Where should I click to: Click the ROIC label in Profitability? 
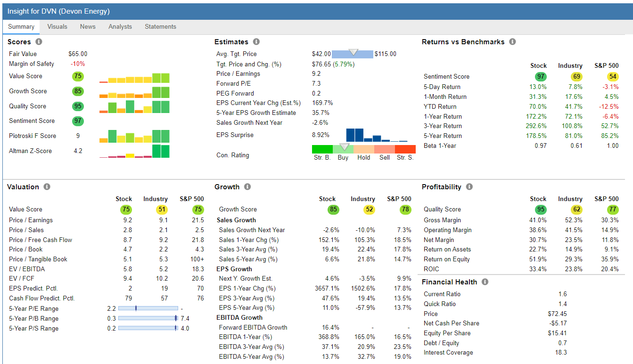point(431,269)
